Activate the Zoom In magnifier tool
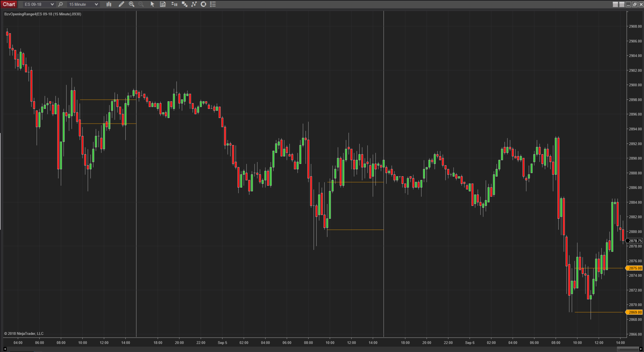Viewport: 644px width, 352px height. pos(132,4)
